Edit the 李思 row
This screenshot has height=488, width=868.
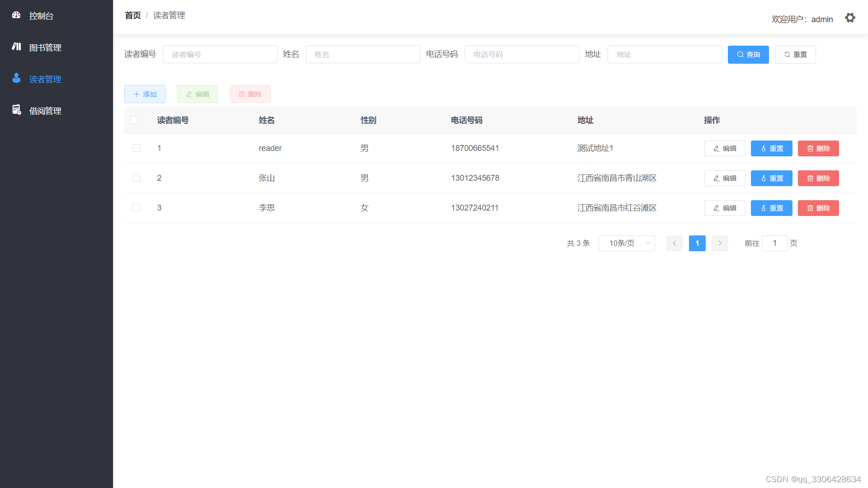tap(725, 208)
